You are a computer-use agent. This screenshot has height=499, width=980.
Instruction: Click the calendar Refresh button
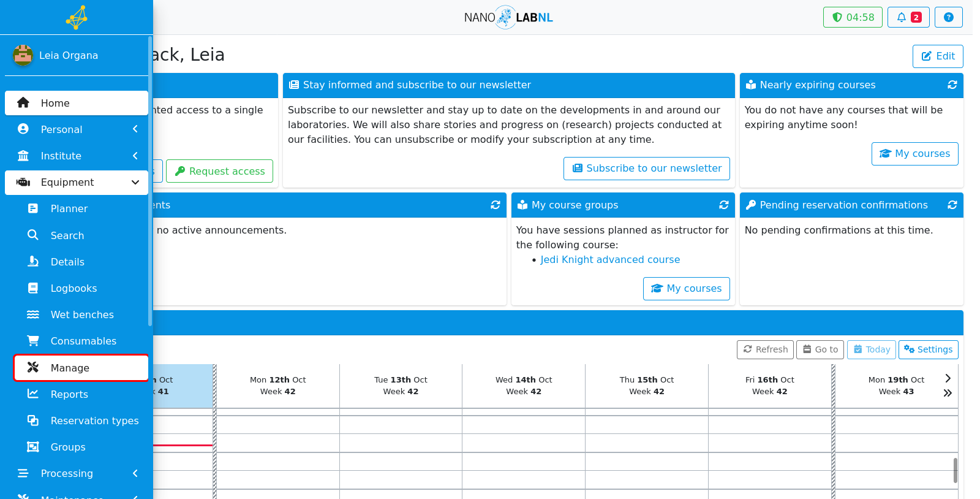pyautogui.click(x=765, y=349)
